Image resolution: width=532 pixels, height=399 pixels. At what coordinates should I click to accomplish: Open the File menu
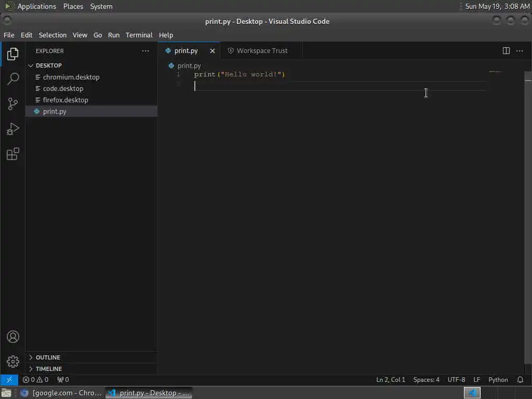point(9,35)
